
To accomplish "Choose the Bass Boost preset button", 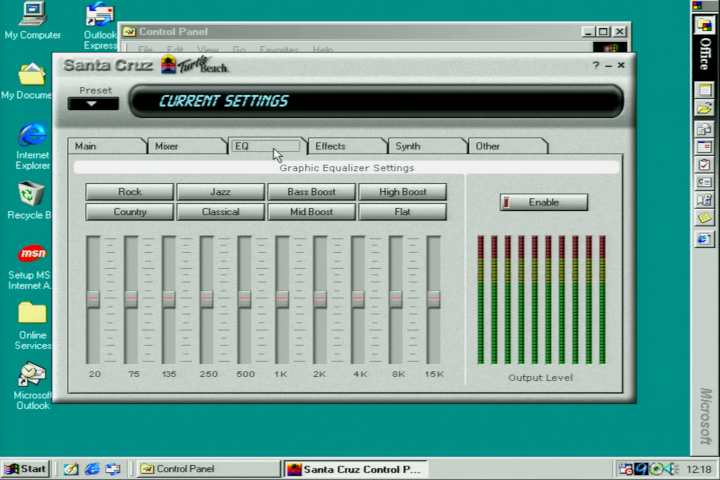I will pyautogui.click(x=311, y=192).
